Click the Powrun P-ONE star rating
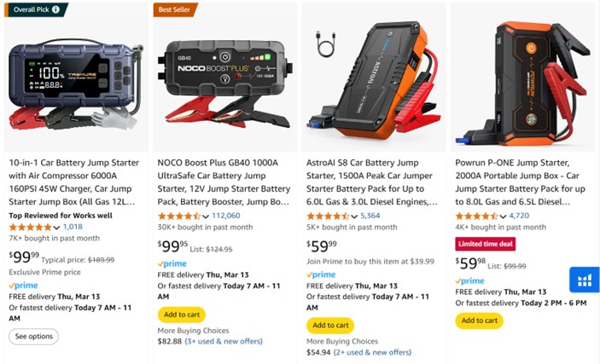This screenshot has width=600, height=364. pos(475,216)
